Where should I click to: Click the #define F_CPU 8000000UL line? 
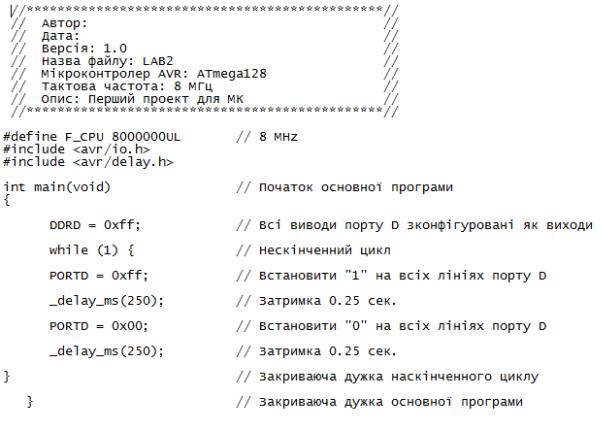click(x=92, y=137)
